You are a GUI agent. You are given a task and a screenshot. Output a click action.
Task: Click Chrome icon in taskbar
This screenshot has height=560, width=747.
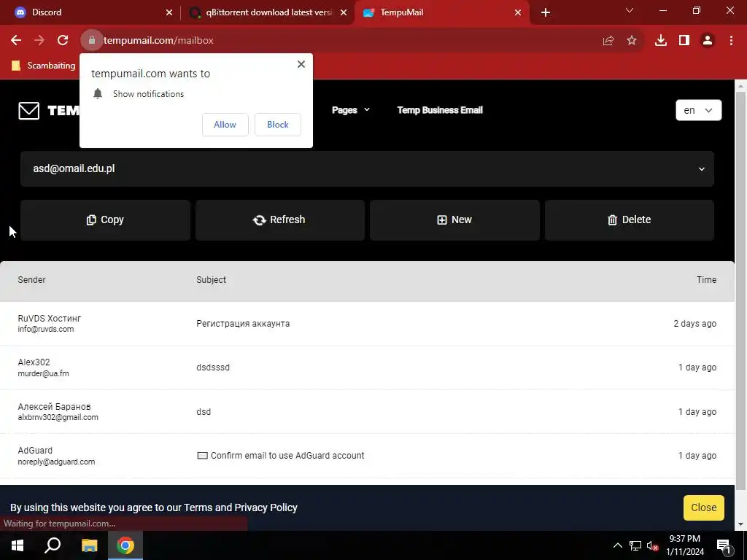[125, 545]
